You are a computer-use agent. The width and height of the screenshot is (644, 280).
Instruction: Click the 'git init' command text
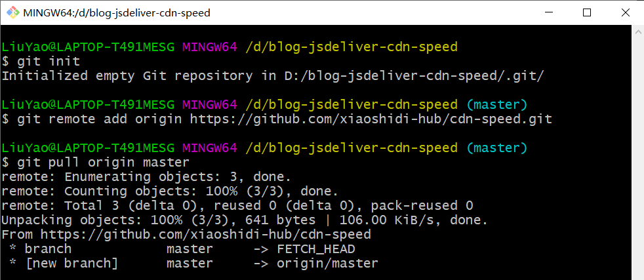point(49,61)
